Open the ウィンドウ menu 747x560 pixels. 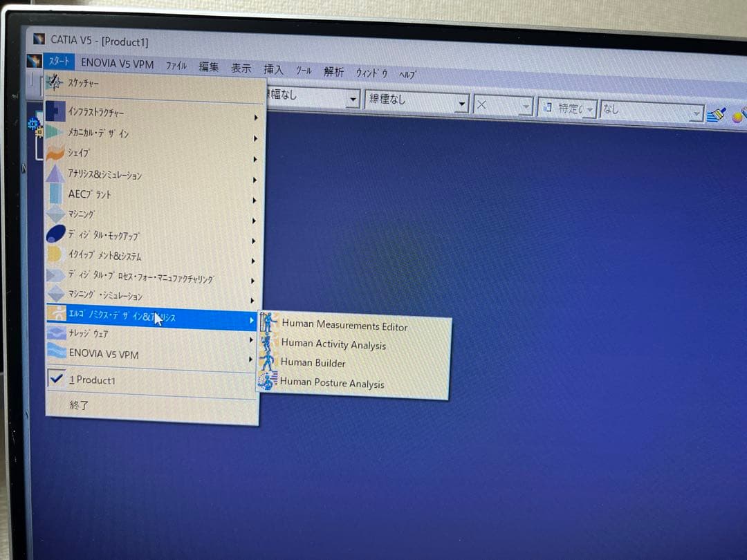(x=371, y=72)
